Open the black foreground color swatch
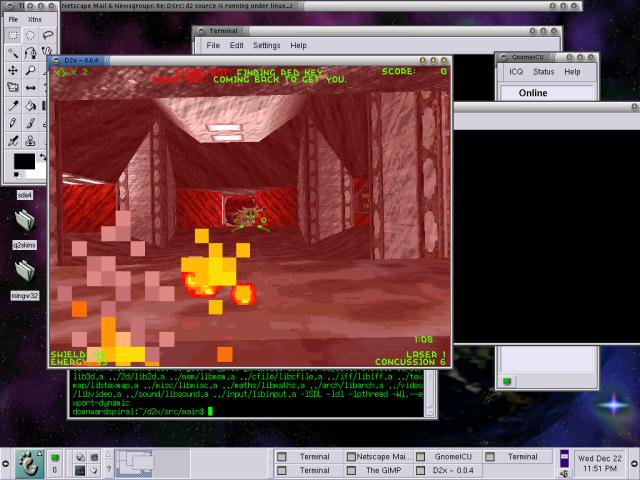 click(x=22, y=161)
